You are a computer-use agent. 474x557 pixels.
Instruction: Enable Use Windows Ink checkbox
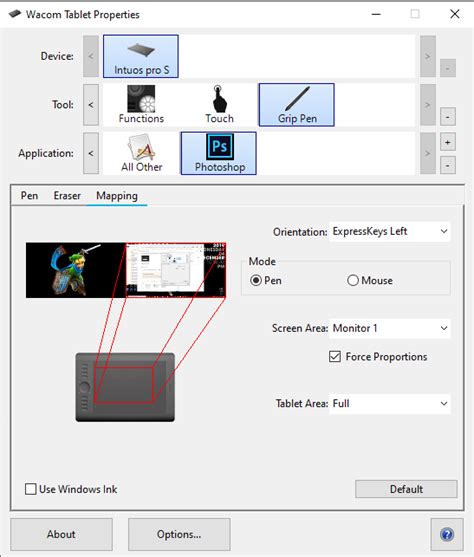point(31,489)
